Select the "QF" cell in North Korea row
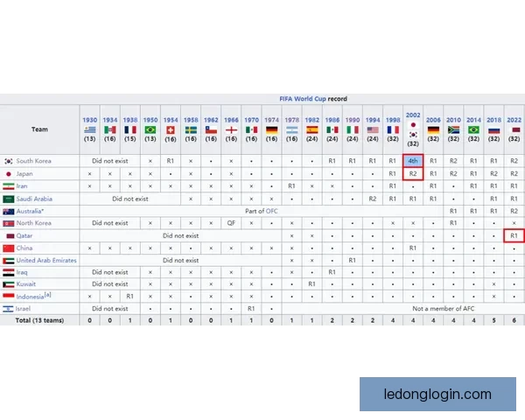 (231, 223)
